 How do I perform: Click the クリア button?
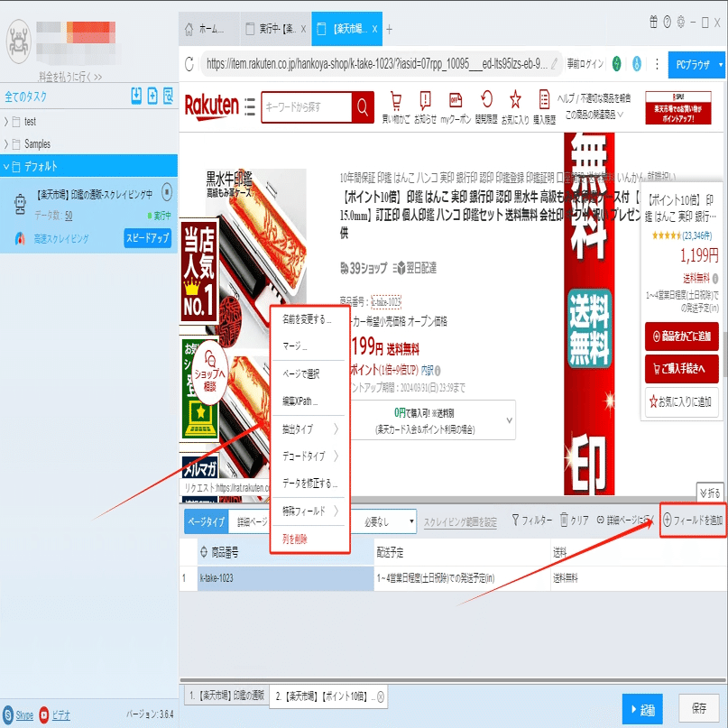point(575,521)
